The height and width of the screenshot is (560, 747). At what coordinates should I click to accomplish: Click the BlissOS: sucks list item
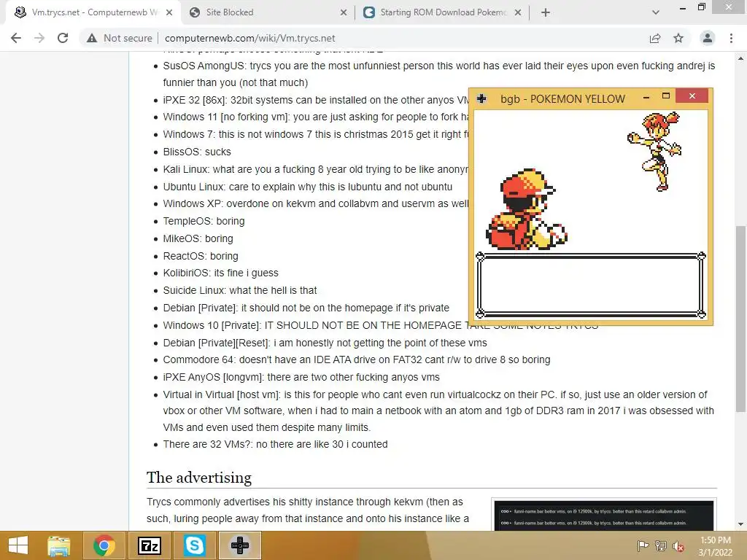tap(197, 152)
